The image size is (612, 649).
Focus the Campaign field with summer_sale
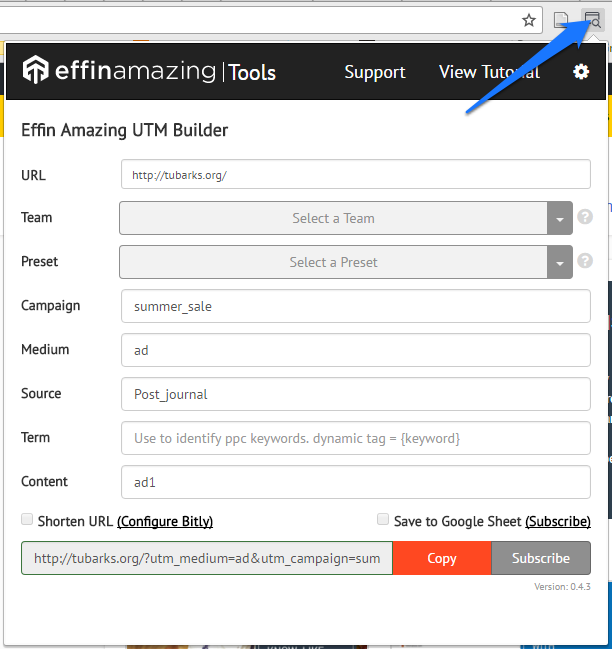(355, 306)
